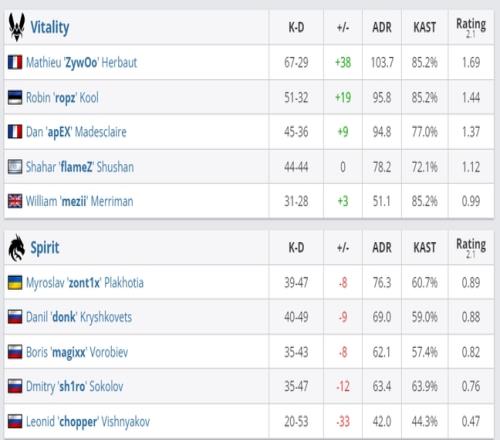
Task: Click the Israeli flag beside flameZ
Action: (15, 167)
